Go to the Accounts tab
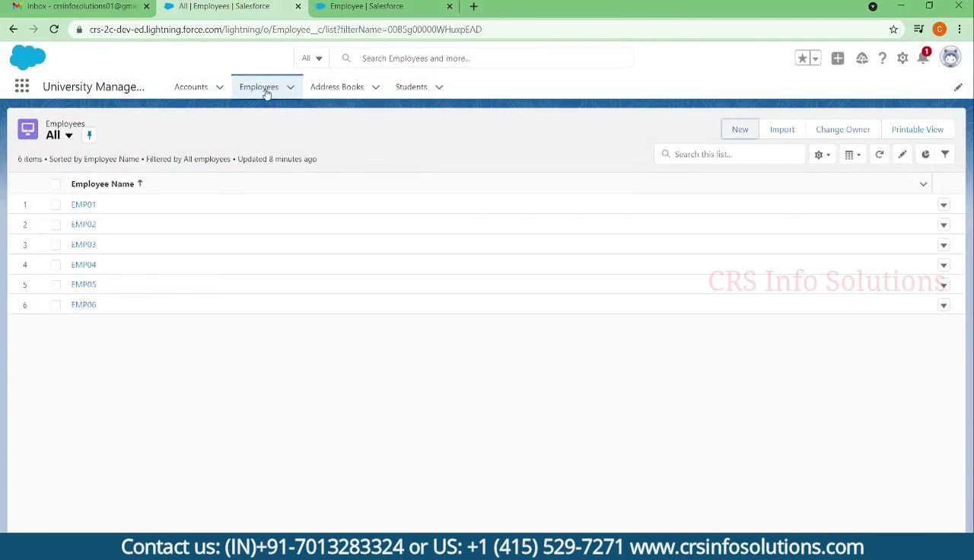Viewport: 974px width, 560px height. coord(191,87)
